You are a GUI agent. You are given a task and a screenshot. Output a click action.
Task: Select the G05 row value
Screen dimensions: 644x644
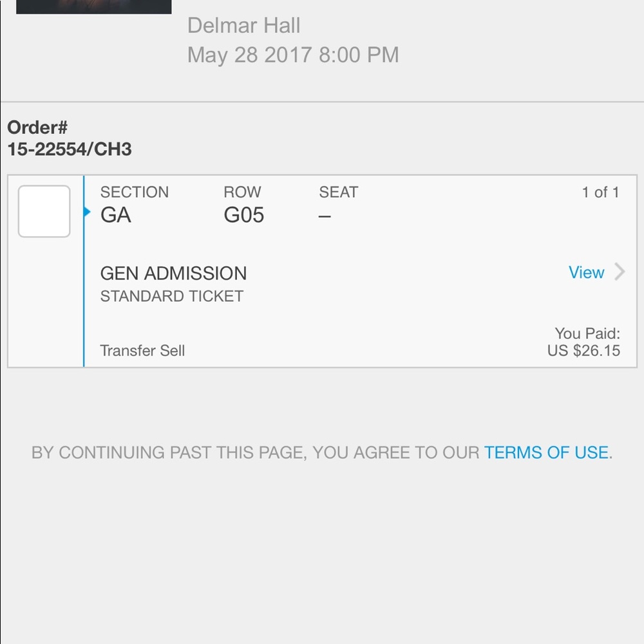pos(243,215)
